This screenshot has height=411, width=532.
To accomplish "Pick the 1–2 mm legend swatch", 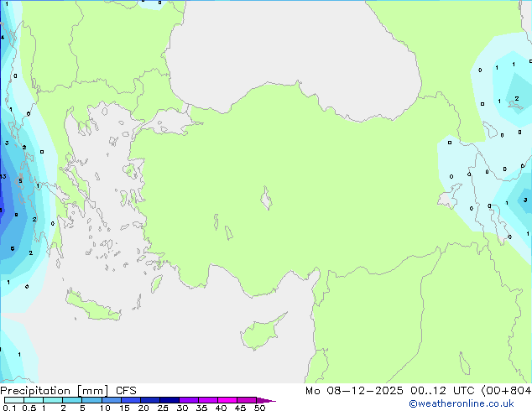I will 53,400.
